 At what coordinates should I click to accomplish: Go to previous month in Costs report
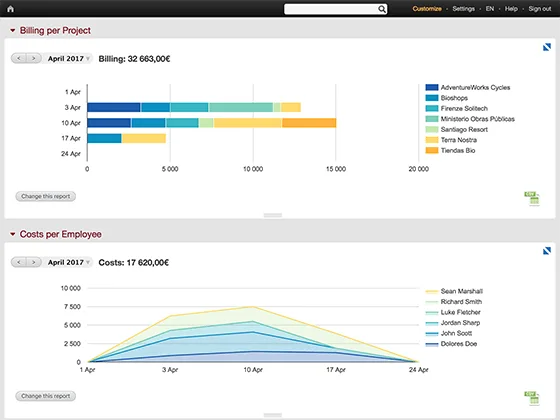point(19,262)
